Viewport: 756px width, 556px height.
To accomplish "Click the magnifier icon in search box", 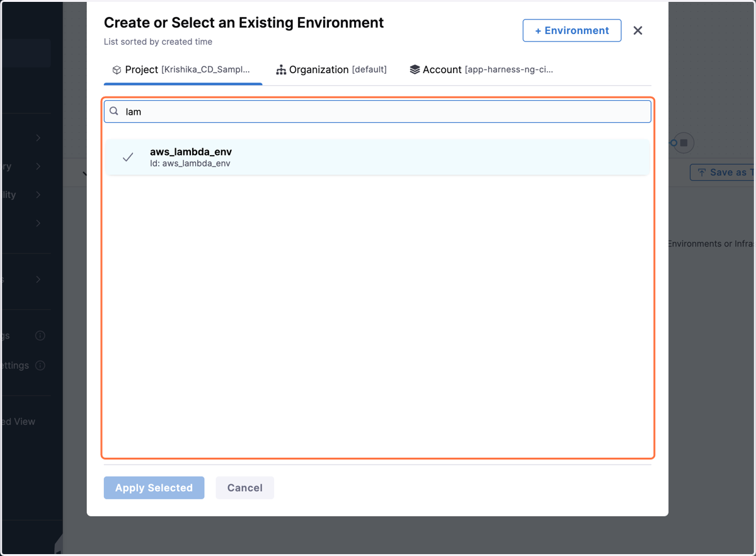I will pyautogui.click(x=114, y=111).
